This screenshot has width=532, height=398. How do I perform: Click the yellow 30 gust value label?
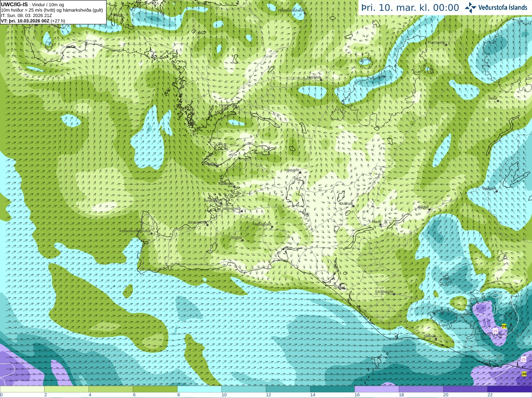pos(524,374)
